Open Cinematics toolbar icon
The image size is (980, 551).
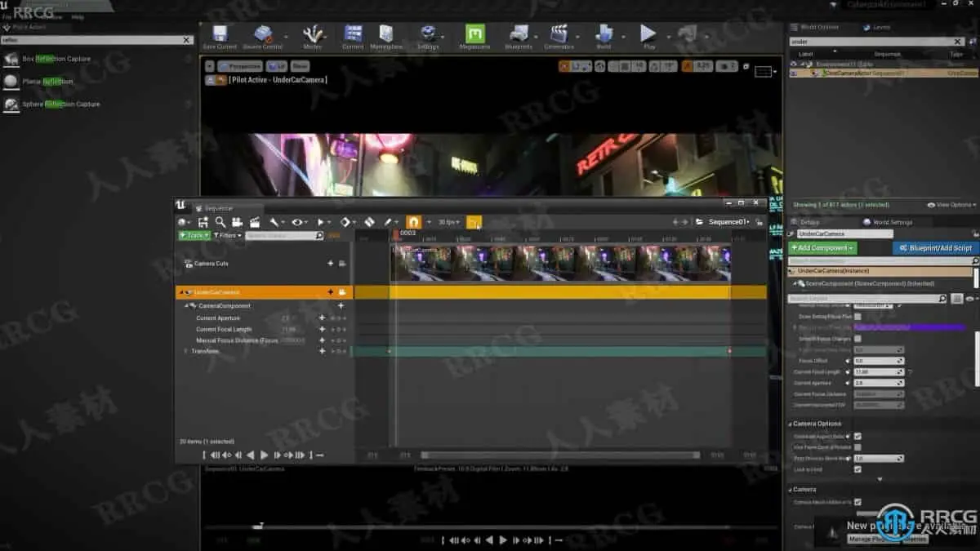pos(559,37)
